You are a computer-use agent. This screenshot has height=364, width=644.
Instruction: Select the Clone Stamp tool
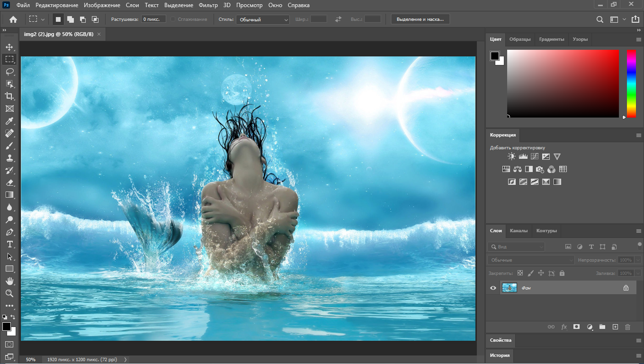[x=9, y=158]
